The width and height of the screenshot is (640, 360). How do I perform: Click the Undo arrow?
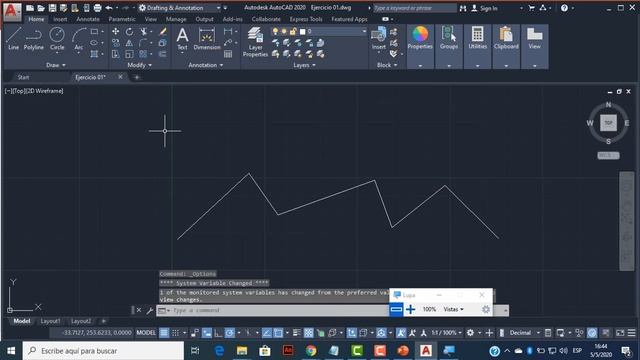click(109, 8)
